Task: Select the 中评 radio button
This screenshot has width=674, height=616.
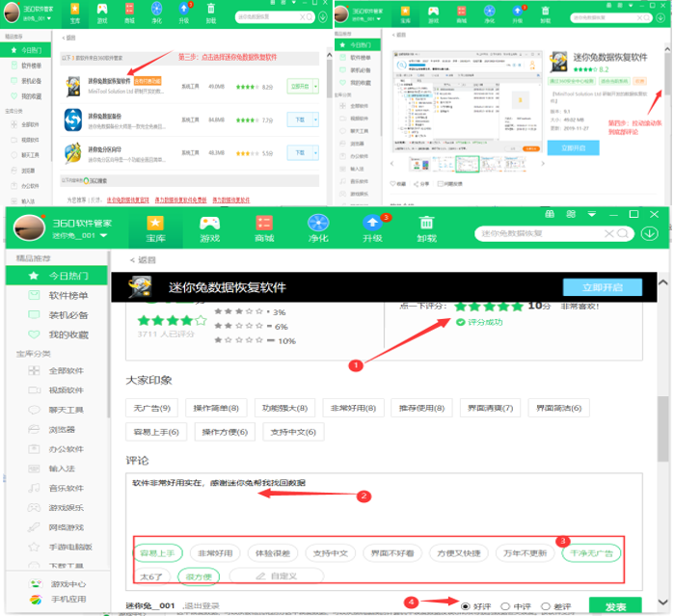Action: (505, 606)
